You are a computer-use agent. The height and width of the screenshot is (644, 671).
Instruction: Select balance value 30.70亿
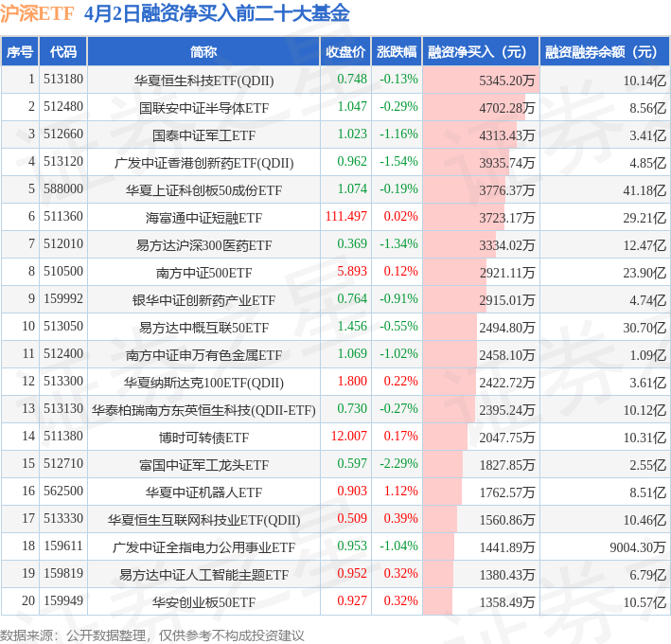[x=645, y=327]
